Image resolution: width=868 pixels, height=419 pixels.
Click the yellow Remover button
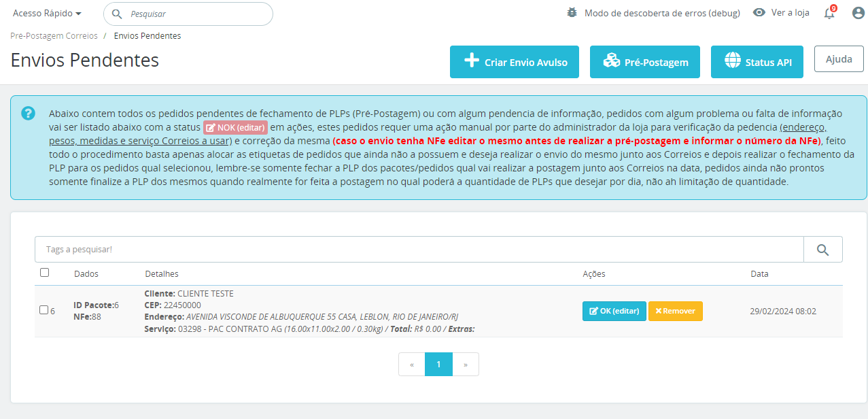pyautogui.click(x=676, y=311)
